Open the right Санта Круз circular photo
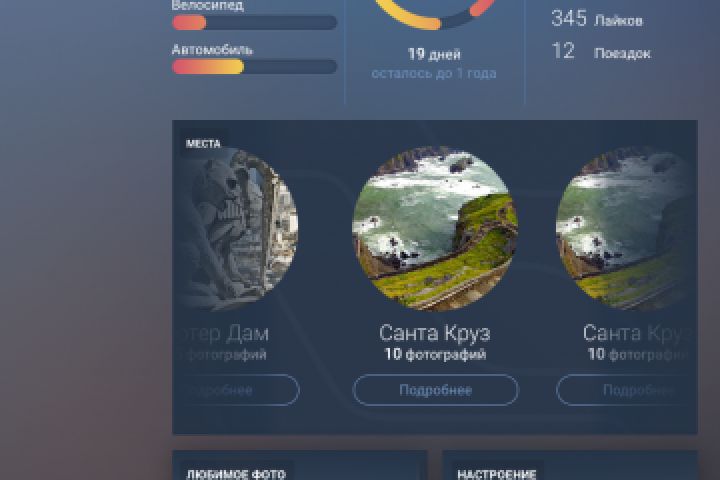Viewport: 720px width, 480px height. [624, 228]
